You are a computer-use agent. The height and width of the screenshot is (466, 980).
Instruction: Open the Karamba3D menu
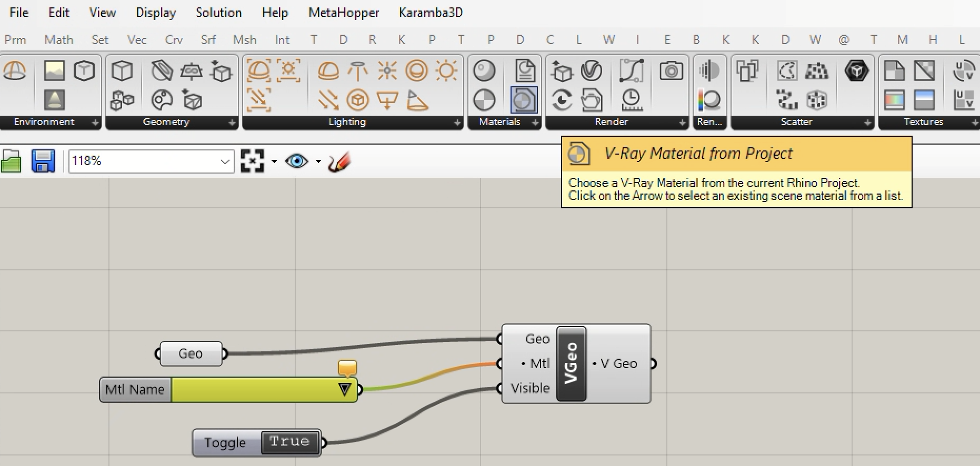(x=431, y=12)
